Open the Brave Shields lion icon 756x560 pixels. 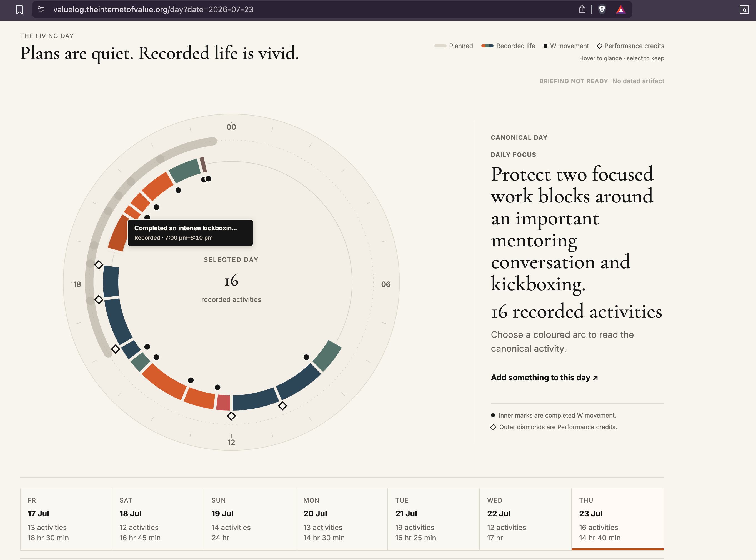(x=602, y=9)
